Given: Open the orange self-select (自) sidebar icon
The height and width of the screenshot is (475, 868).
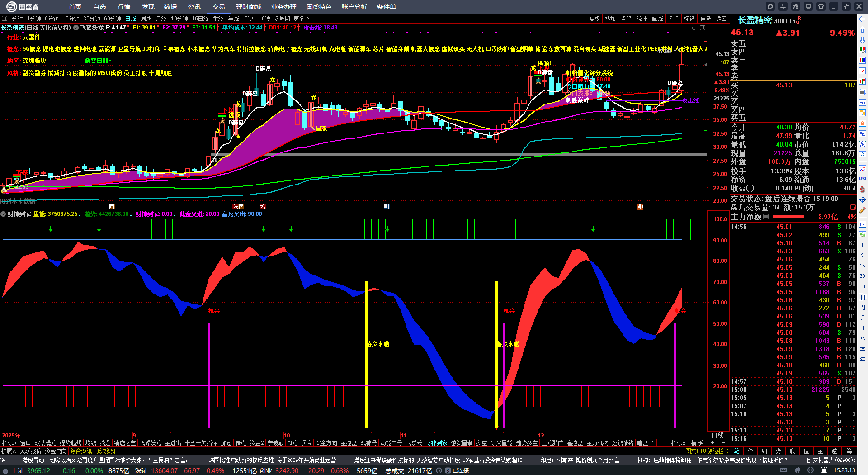Looking at the screenshot, I should [863, 123].
